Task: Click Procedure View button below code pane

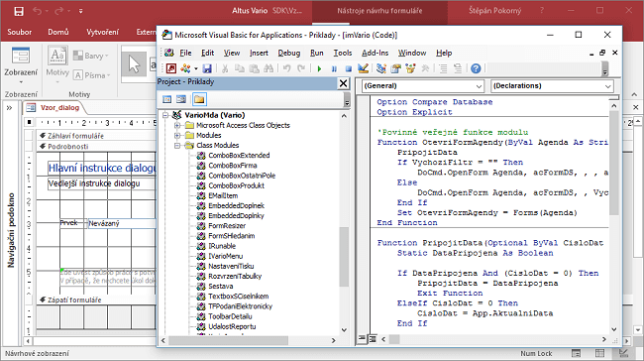Action: tap(362, 339)
